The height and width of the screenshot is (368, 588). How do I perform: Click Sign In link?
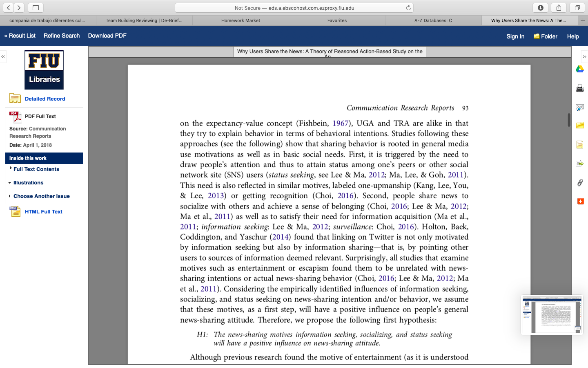(515, 36)
